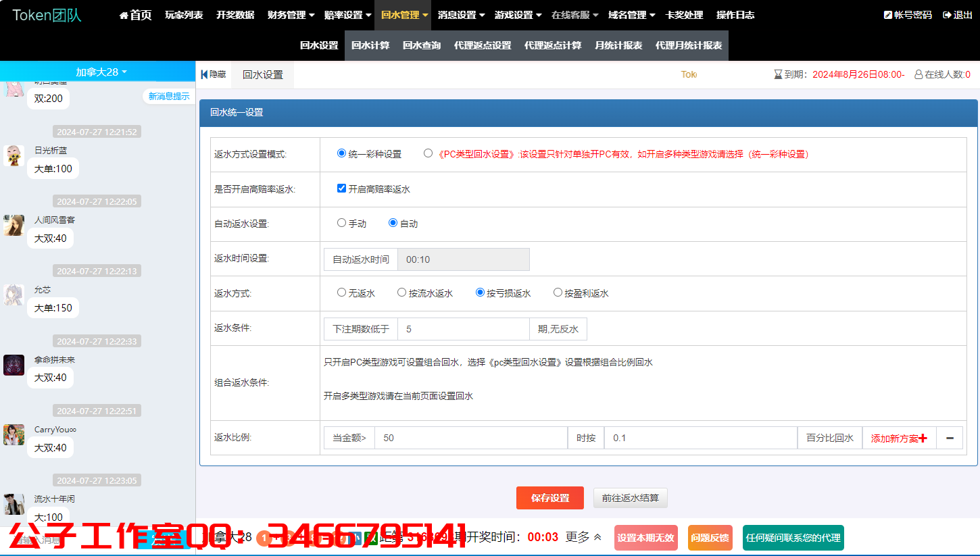This screenshot has width=980, height=556.
Task: Click the 在线人数 user icon
Action: pos(918,75)
